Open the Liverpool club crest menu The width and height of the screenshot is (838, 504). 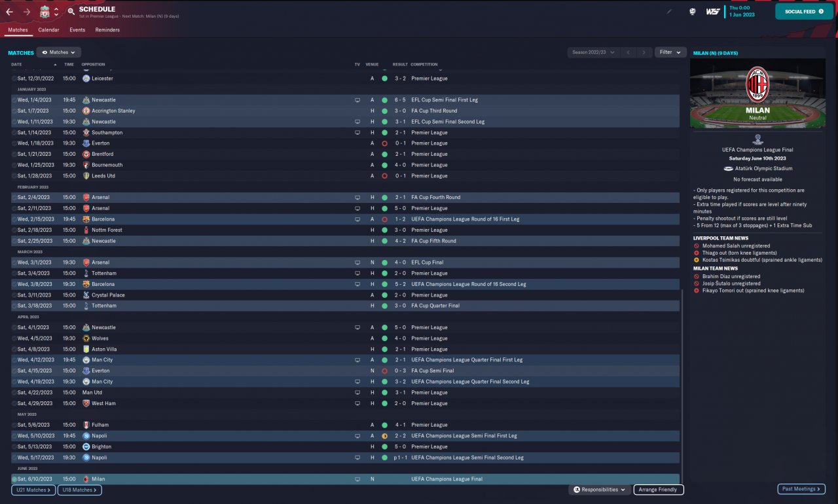coord(45,12)
